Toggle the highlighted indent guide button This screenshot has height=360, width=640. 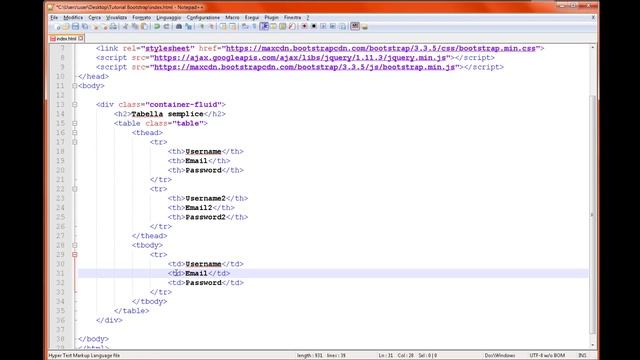(264, 27)
